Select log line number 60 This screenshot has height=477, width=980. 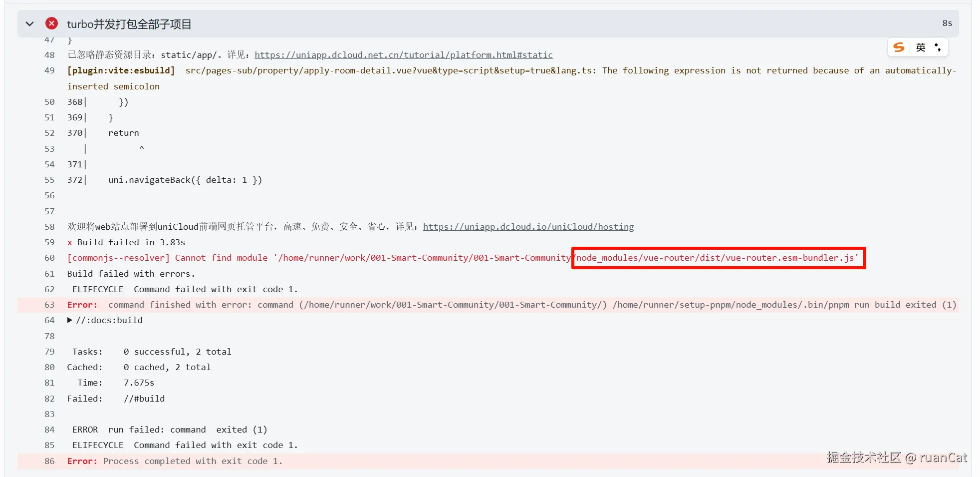(x=49, y=258)
